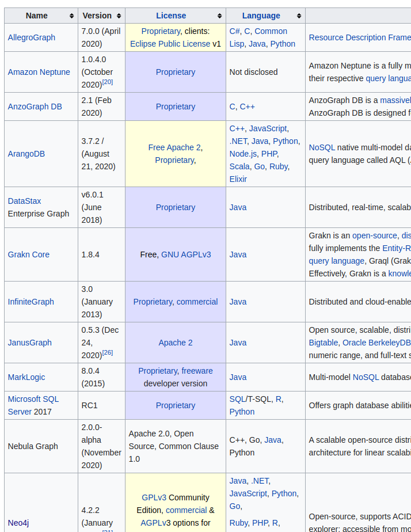The image size is (411, 532).
Task: Open open-source link in Grakn description
Action: 374,236
